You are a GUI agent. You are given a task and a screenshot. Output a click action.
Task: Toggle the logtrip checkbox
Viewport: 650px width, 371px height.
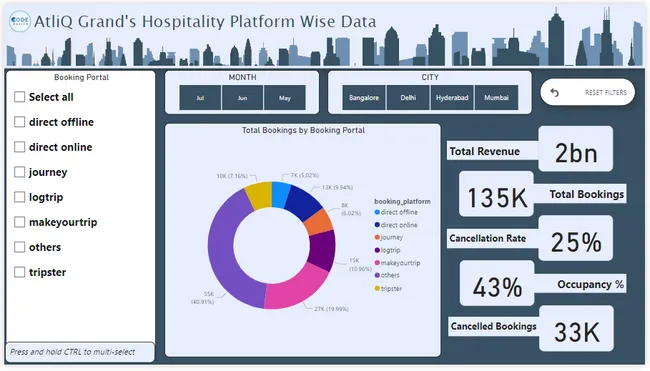(x=19, y=197)
